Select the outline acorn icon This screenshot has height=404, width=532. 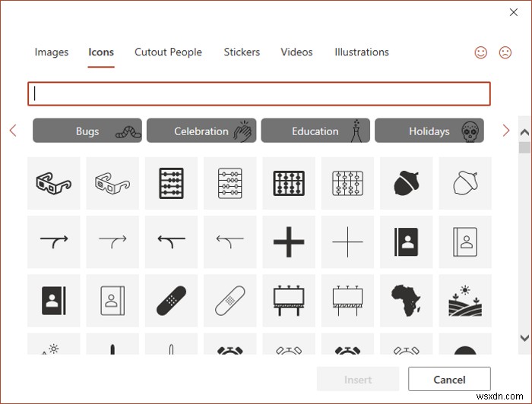tap(465, 183)
